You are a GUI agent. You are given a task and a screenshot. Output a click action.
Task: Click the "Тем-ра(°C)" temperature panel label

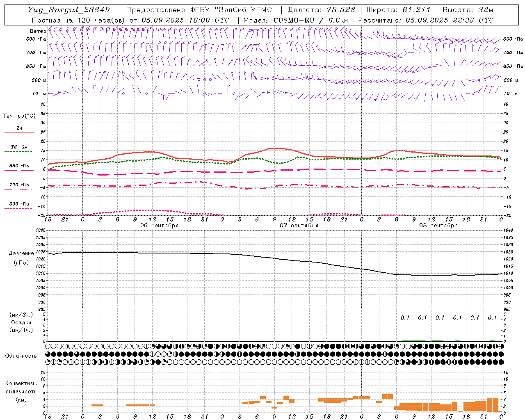point(19,116)
